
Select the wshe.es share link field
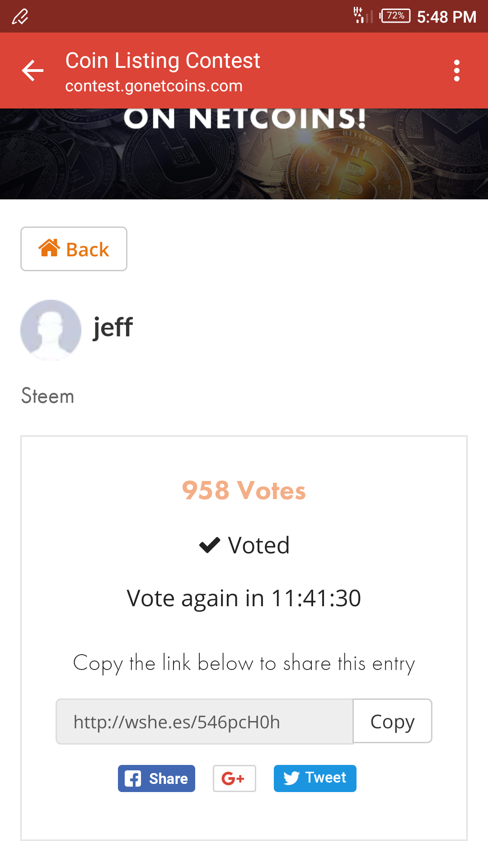pos(204,722)
